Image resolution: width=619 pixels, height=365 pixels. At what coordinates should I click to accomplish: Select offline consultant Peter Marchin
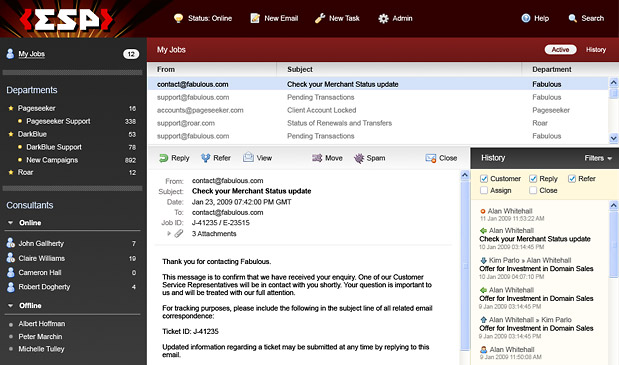(x=40, y=337)
